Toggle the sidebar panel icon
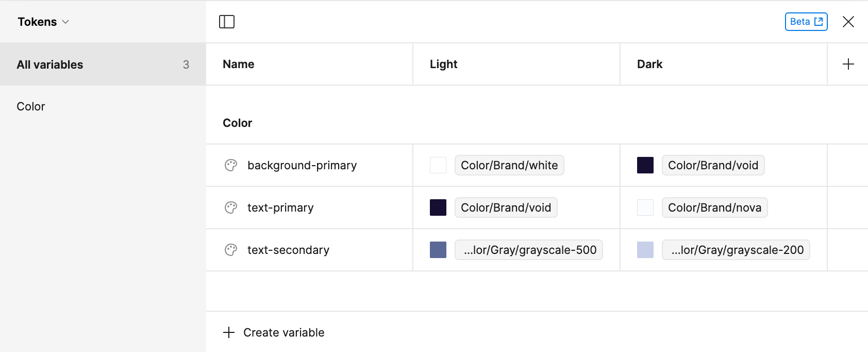Image resolution: width=868 pixels, height=352 pixels. (227, 22)
